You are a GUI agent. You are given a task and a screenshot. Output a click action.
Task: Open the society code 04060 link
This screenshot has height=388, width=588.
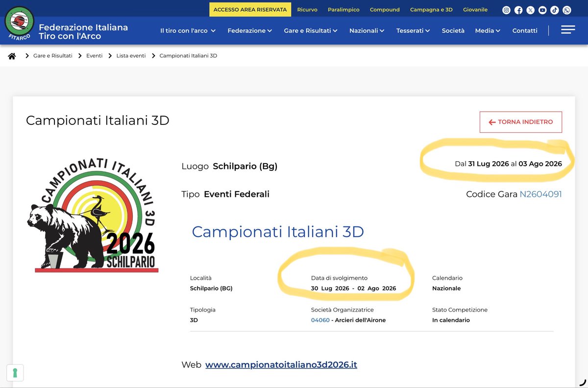click(x=320, y=320)
